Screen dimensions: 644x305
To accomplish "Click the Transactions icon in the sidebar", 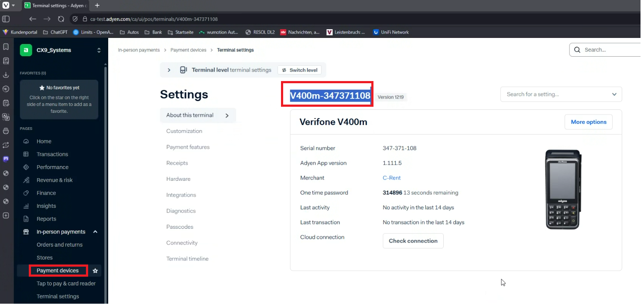I will (x=26, y=154).
